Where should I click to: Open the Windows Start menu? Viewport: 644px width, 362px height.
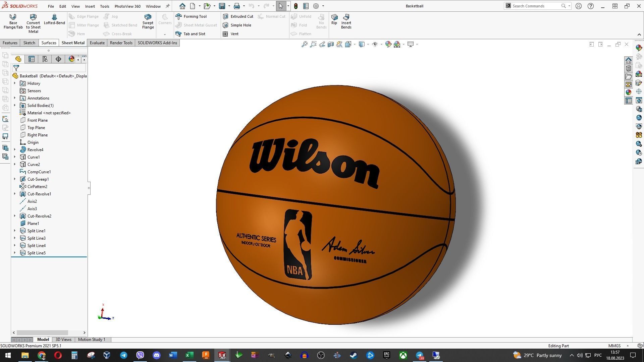[8, 355]
